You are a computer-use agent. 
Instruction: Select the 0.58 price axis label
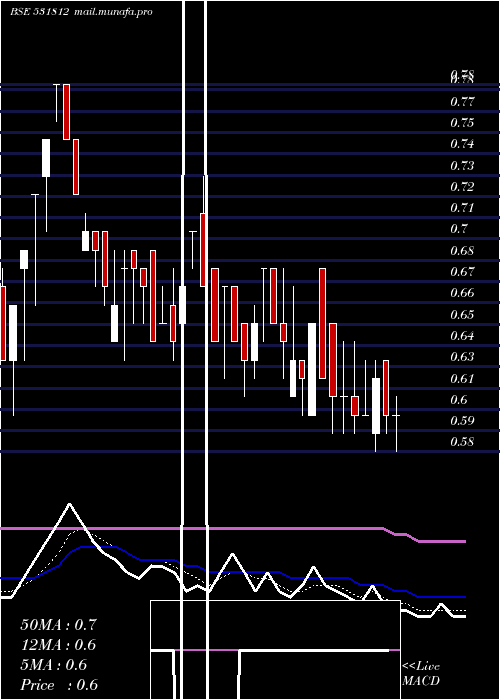(462, 442)
